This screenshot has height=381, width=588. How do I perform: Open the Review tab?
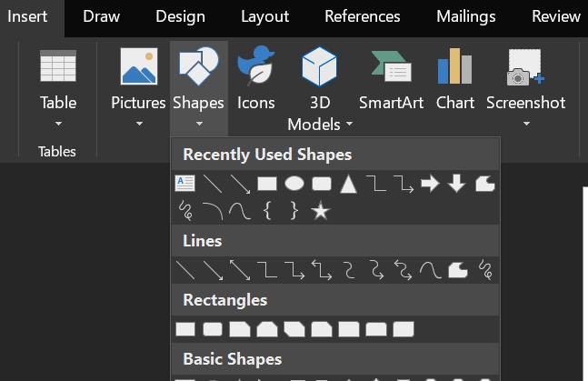point(556,16)
